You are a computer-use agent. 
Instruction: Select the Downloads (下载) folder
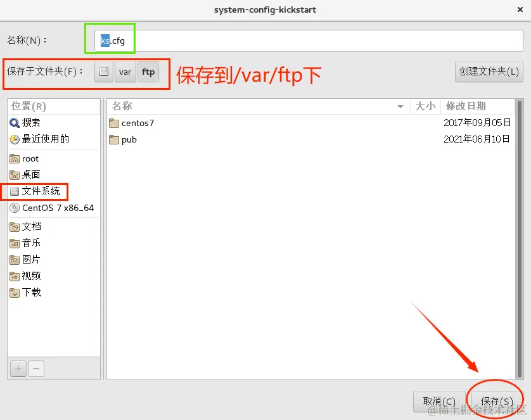pyautogui.click(x=53, y=293)
